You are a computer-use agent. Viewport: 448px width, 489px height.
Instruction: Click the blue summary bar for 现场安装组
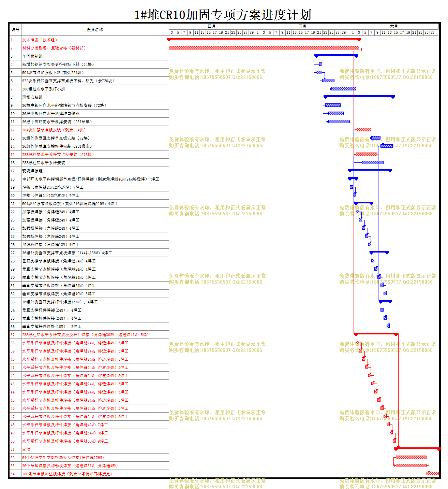[359, 97]
